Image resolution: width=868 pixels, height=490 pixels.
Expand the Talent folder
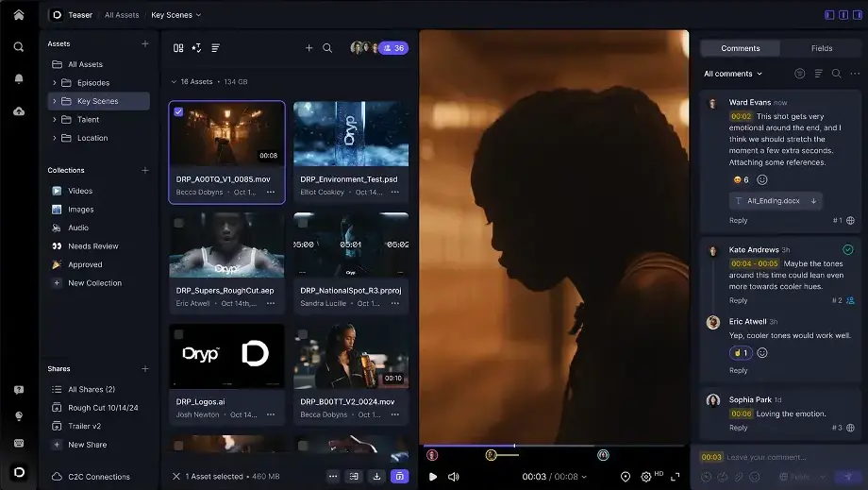55,120
